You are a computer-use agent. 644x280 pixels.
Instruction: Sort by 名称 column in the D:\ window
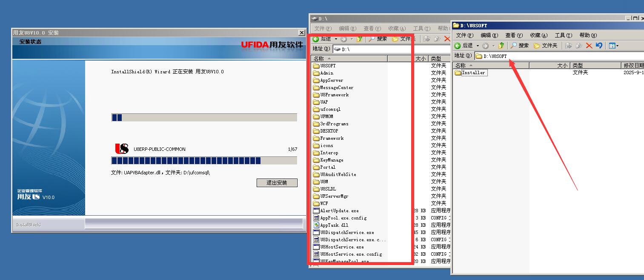tap(349, 58)
